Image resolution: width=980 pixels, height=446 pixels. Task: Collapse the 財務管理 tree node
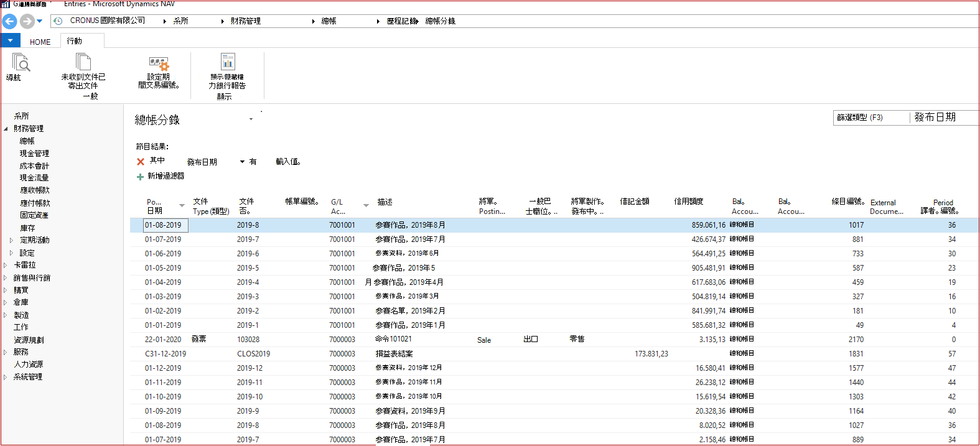pos(6,129)
